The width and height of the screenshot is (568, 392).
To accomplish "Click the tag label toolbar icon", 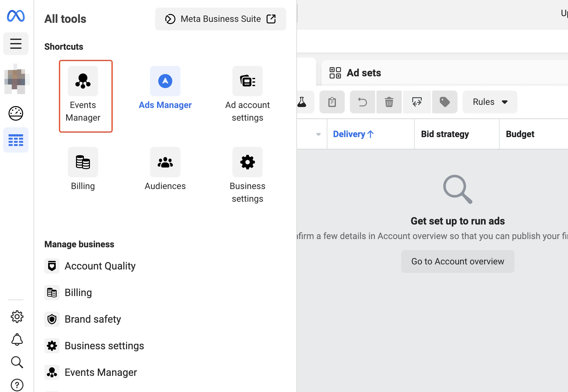I will tap(445, 102).
